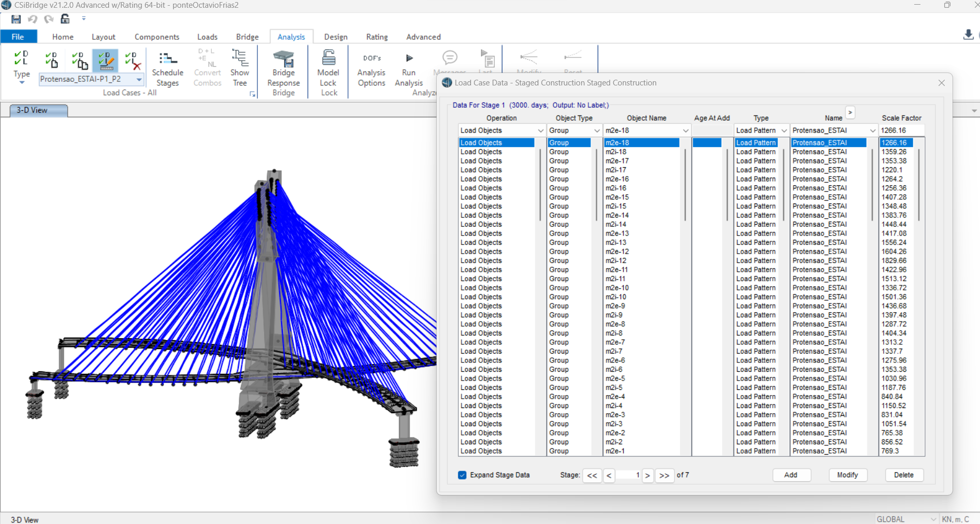The width and height of the screenshot is (980, 524).
Task: Uncheck the Expand Stage Data checkbox
Action: pos(462,475)
